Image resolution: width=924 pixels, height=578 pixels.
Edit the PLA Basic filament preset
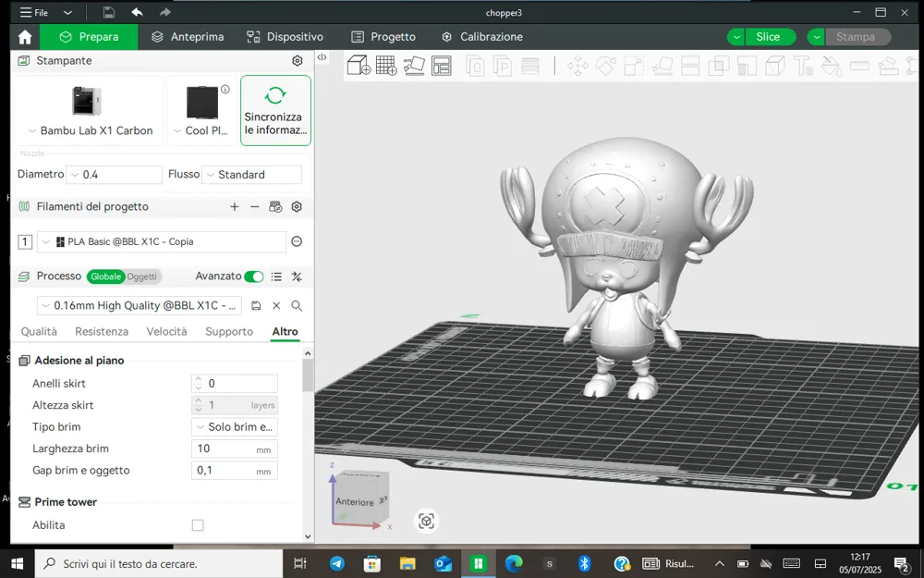coord(297,241)
